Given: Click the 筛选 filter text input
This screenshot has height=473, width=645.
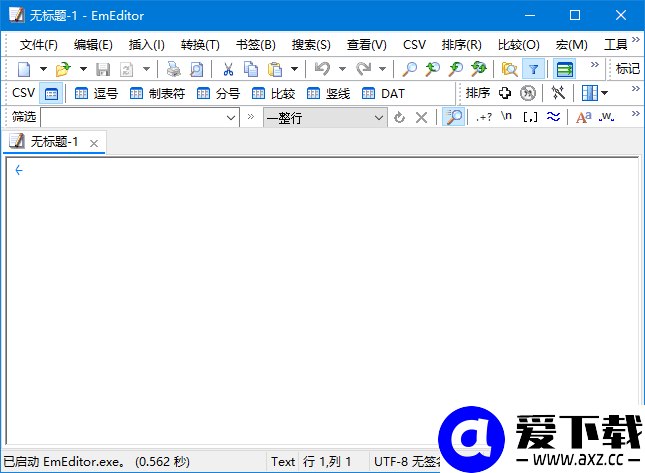Looking at the screenshot, I should tap(134, 118).
